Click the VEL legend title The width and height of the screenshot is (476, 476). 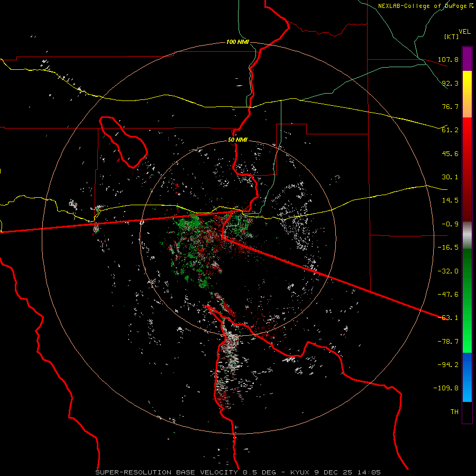pyautogui.click(x=464, y=32)
